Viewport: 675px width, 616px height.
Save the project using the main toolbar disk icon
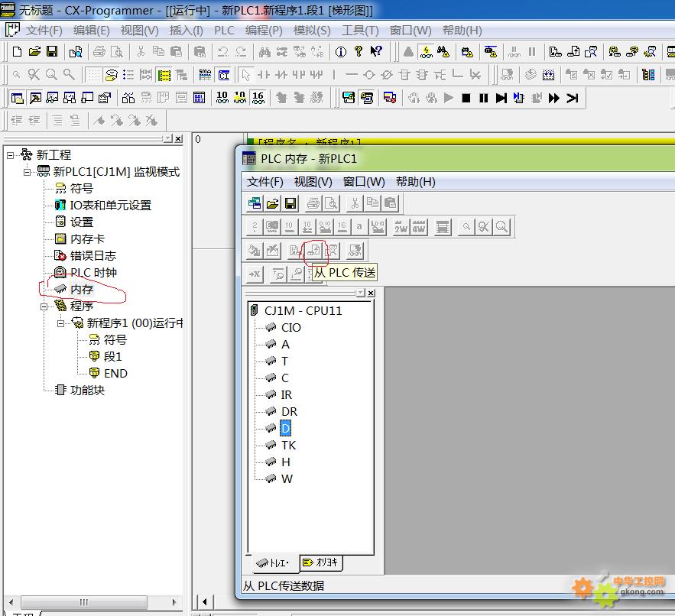click(x=52, y=52)
